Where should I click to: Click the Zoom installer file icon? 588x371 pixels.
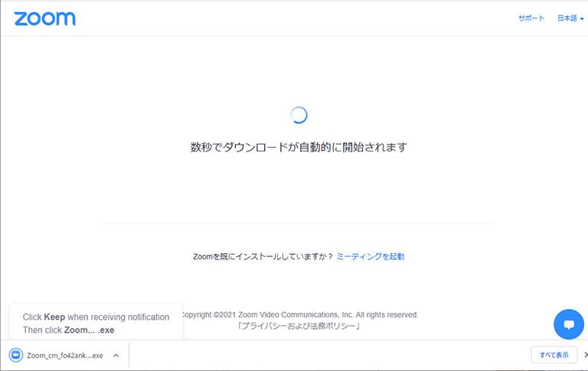[15, 355]
